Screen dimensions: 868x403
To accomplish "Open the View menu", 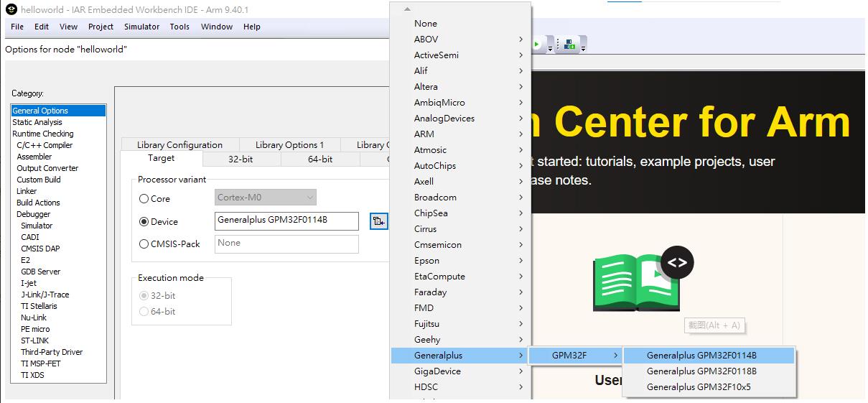I will pos(68,27).
